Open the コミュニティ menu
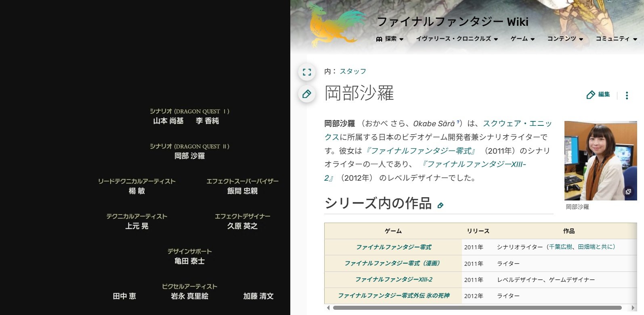The width and height of the screenshot is (644, 315). click(x=616, y=39)
